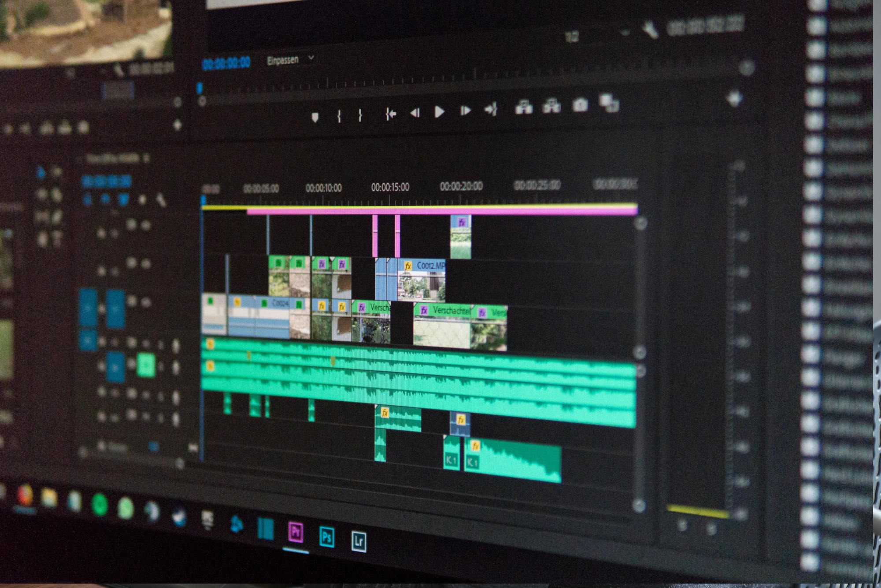Open Photoshop from the taskbar
The width and height of the screenshot is (881, 588).
click(x=326, y=537)
